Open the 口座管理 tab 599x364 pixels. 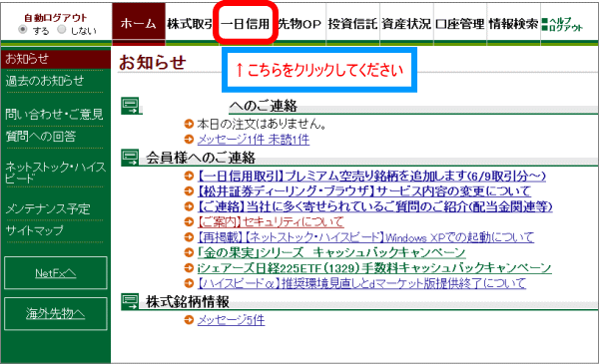point(460,24)
